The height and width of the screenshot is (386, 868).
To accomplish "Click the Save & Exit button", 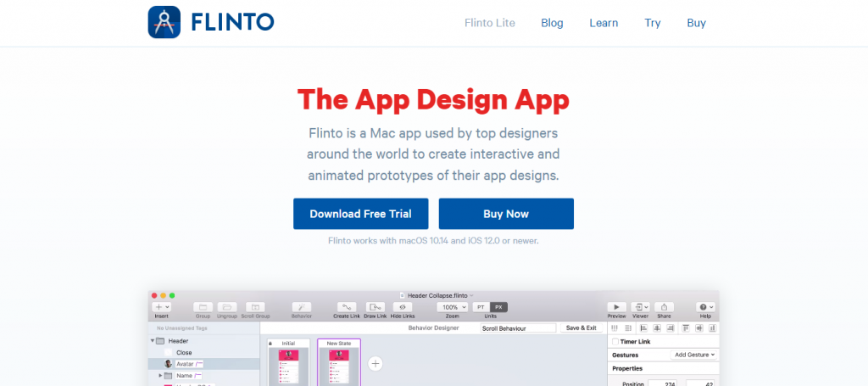I will click(581, 327).
